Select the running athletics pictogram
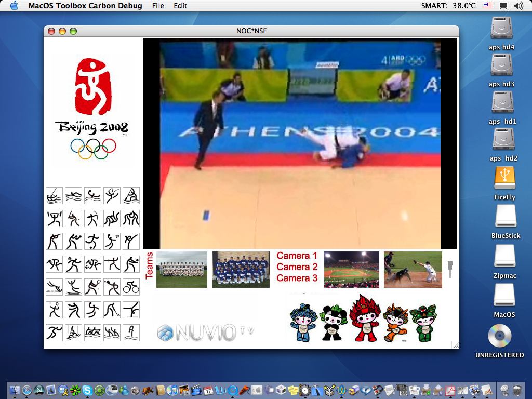 (x=54, y=333)
